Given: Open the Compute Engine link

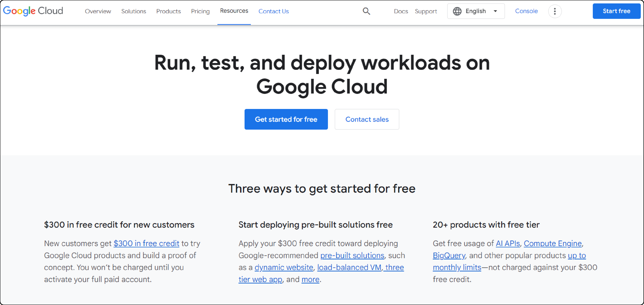Looking at the screenshot, I should [x=553, y=243].
